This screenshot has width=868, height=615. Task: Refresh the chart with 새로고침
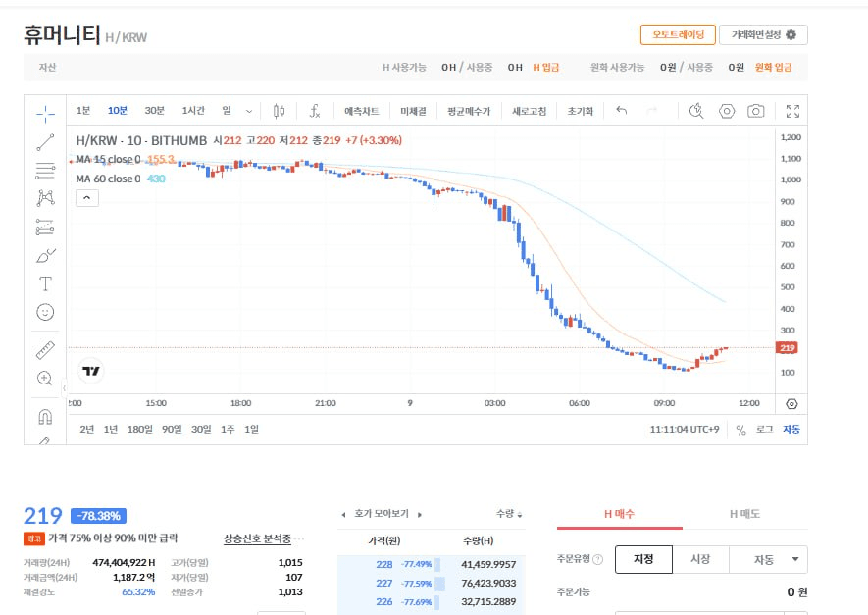[529, 111]
